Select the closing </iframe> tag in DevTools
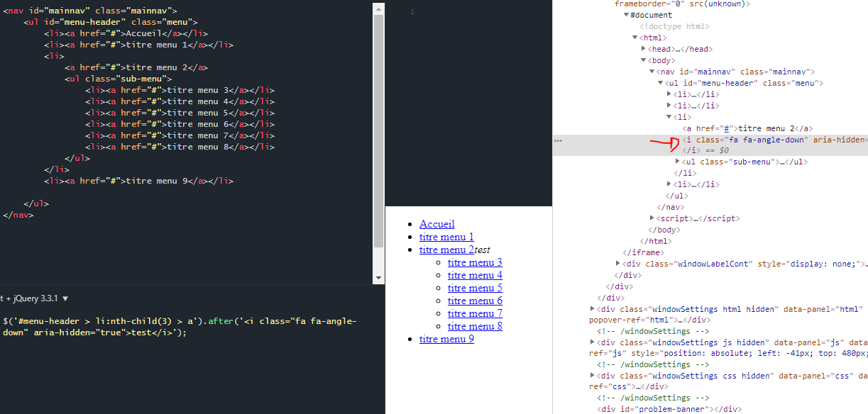The image size is (868, 414). click(x=643, y=252)
